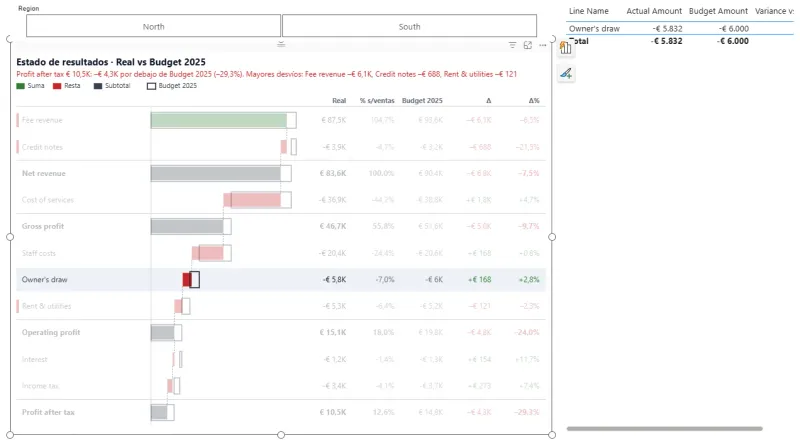Select the Cost of services row label

pos(47,200)
